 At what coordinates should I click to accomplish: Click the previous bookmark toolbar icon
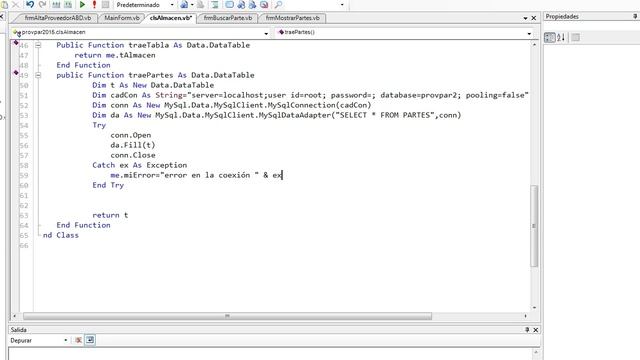[241, 4]
